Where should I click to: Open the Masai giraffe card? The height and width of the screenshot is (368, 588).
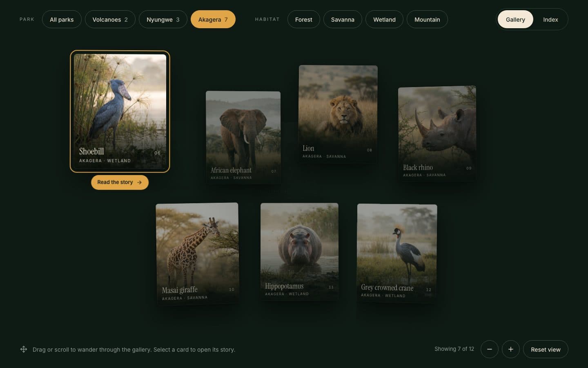[x=197, y=254]
